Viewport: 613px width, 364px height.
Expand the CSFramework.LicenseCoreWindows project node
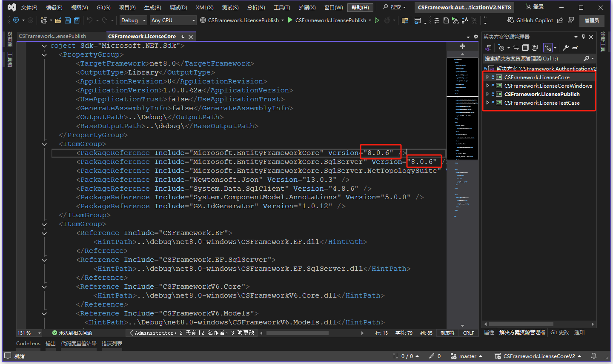coord(487,86)
